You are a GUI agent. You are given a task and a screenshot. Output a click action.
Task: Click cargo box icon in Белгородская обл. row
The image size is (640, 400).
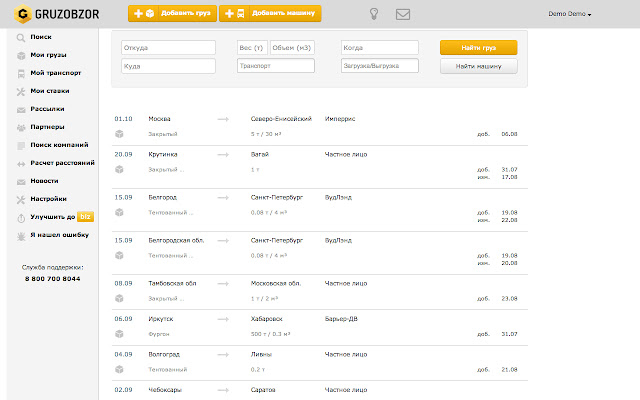click(x=119, y=256)
